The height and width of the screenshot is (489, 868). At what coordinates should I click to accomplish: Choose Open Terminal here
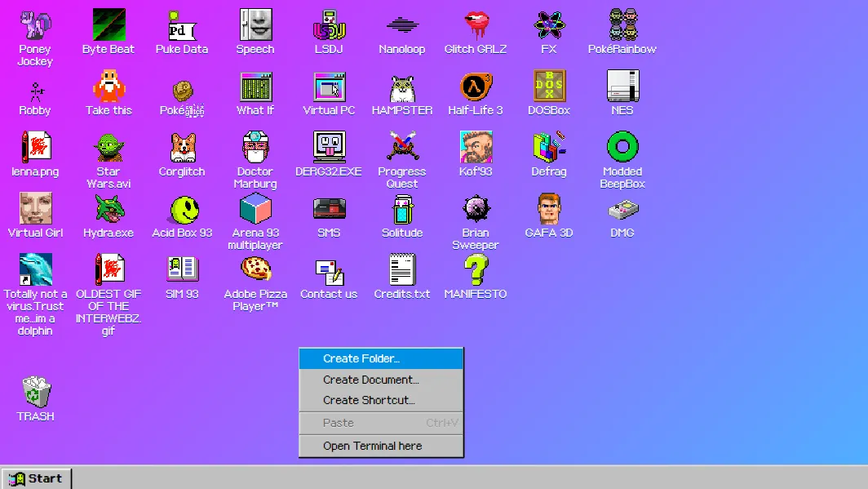click(x=372, y=446)
